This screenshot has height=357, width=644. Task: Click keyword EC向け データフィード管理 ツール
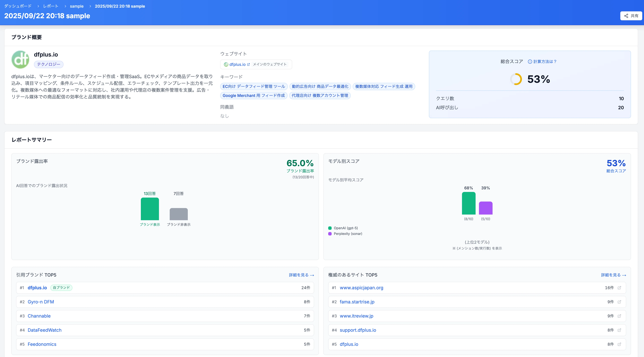pyautogui.click(x=254, y=86)
